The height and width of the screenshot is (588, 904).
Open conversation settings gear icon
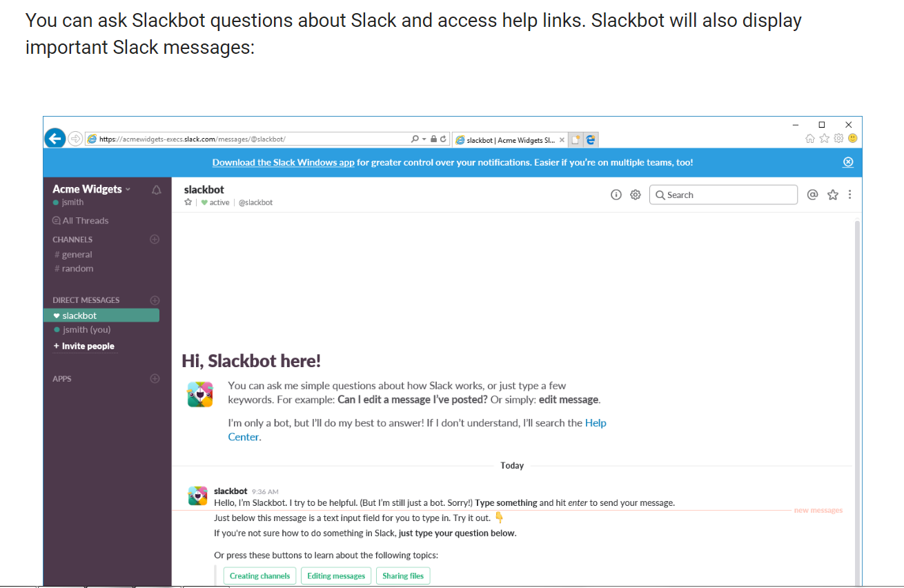pos(636,195)
